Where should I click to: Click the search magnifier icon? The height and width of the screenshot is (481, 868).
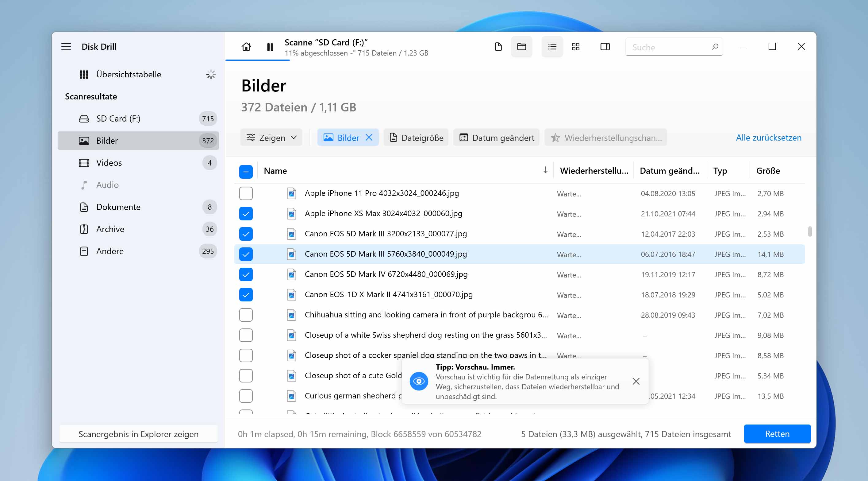[715, 47]
